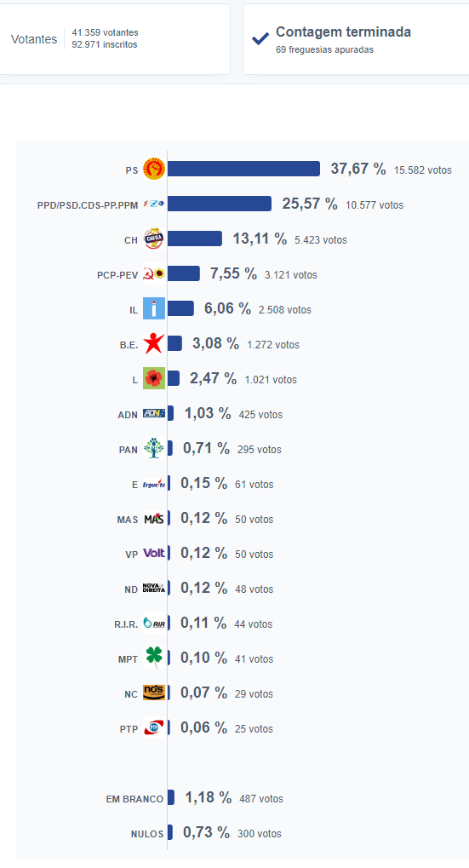The width and height of the screenshot is (469, 868).
Task: Select the CH 13,11 % vote bar
Action: pos(195,239)
